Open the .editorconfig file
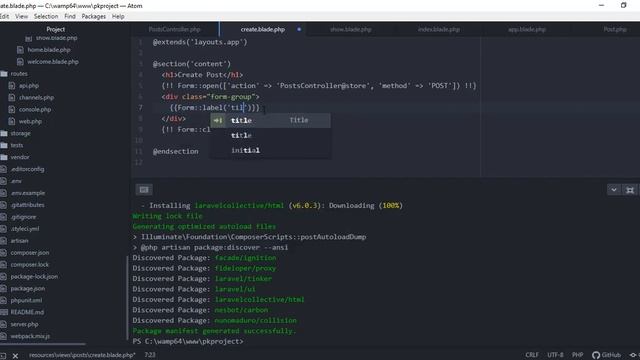The image size is (640, 360). 27,169
